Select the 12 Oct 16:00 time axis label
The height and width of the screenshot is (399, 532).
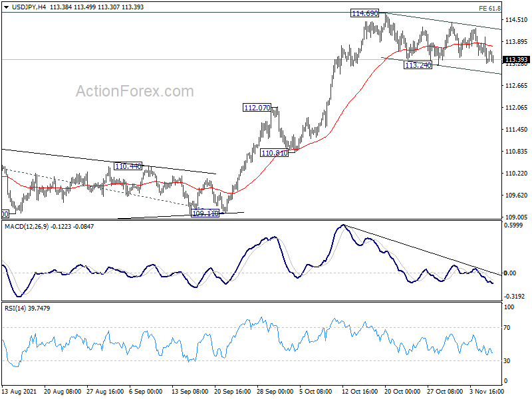(359, 391)
